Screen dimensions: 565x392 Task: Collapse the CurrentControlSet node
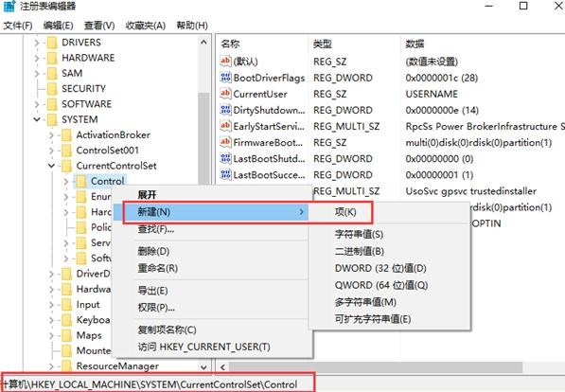coord(51,166)
